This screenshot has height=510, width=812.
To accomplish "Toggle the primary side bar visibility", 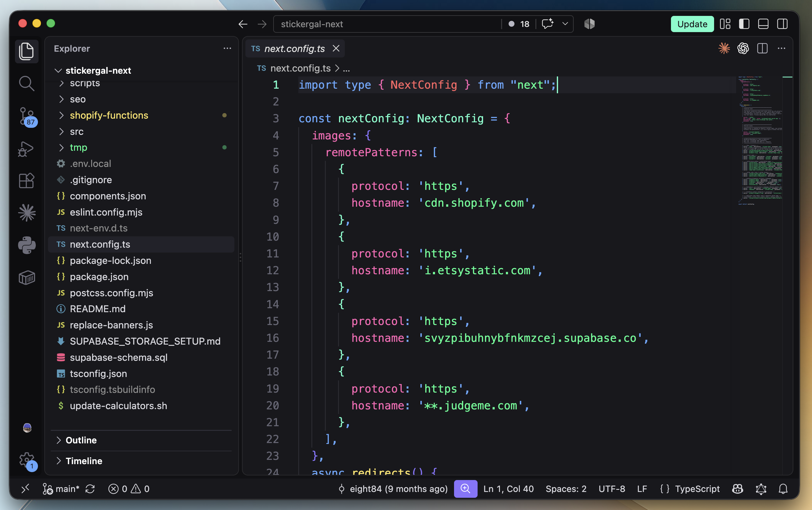I will click(744, 24).
